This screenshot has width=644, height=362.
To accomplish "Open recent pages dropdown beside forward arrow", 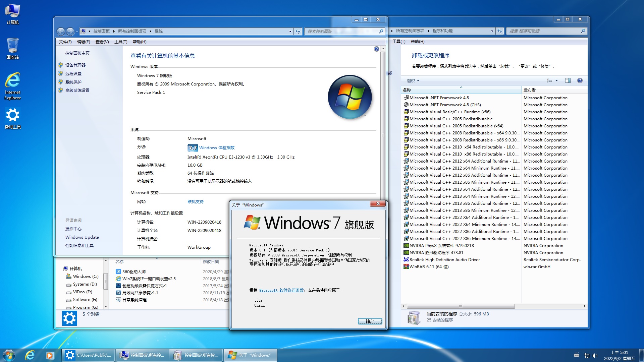I will [x=77, y=32].
